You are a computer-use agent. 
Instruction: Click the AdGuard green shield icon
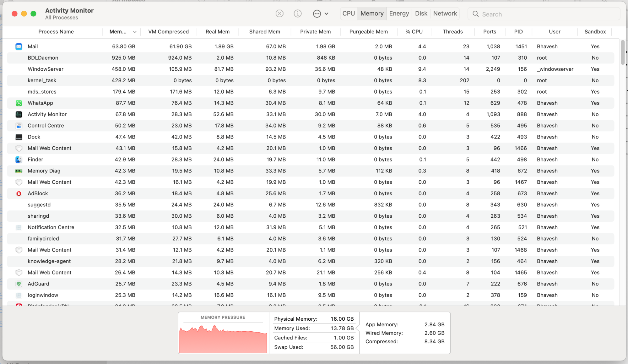pyautogui.click(x=19, y=284)
